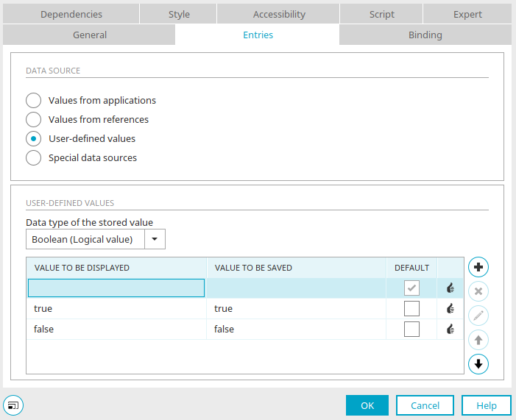Viewport: 516px width, 420px height.
Task: Select Values from applications radio button
Action: 34,100
